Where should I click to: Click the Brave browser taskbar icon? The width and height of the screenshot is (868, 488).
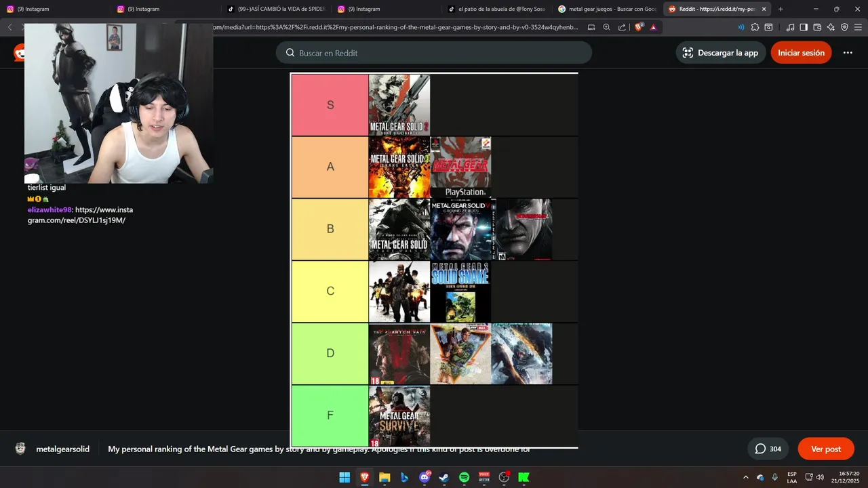click(365, 477)
